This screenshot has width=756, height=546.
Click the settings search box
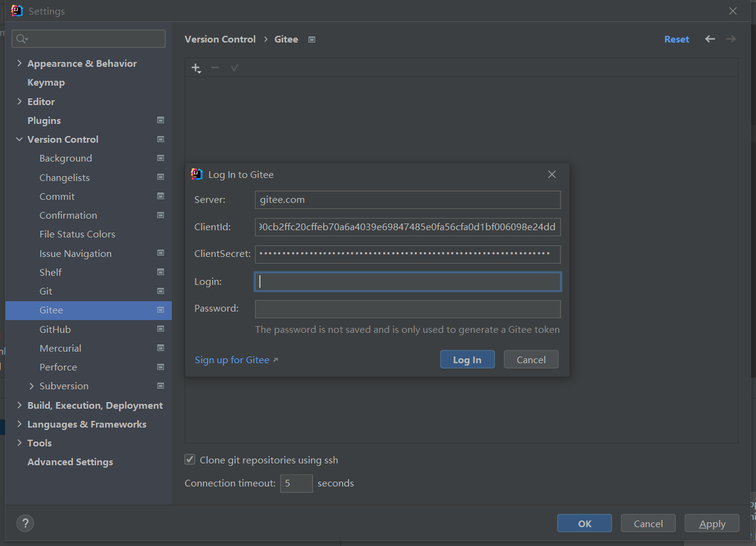tap(89, 39)
